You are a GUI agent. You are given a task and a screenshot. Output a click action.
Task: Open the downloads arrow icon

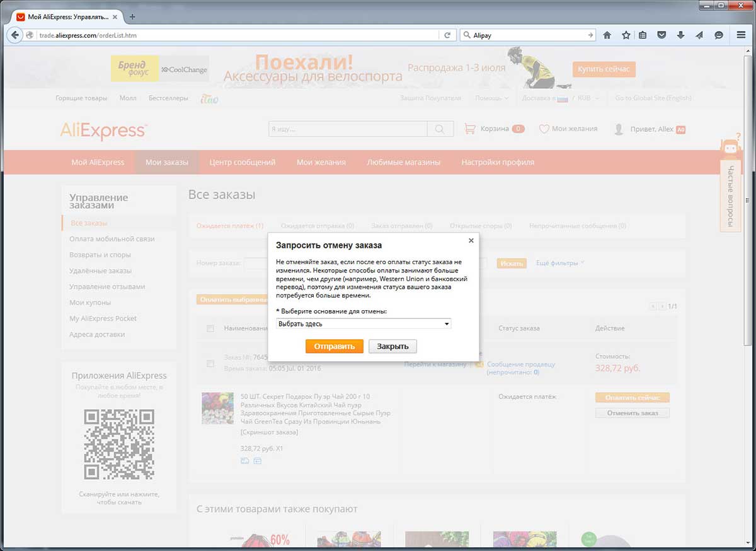click(x=680, y=35)
